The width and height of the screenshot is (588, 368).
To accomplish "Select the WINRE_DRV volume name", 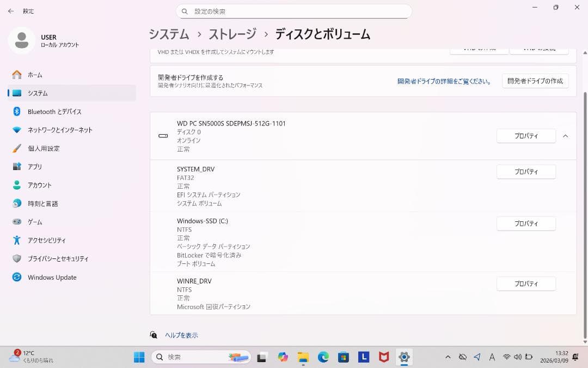I will coord(194,281).
